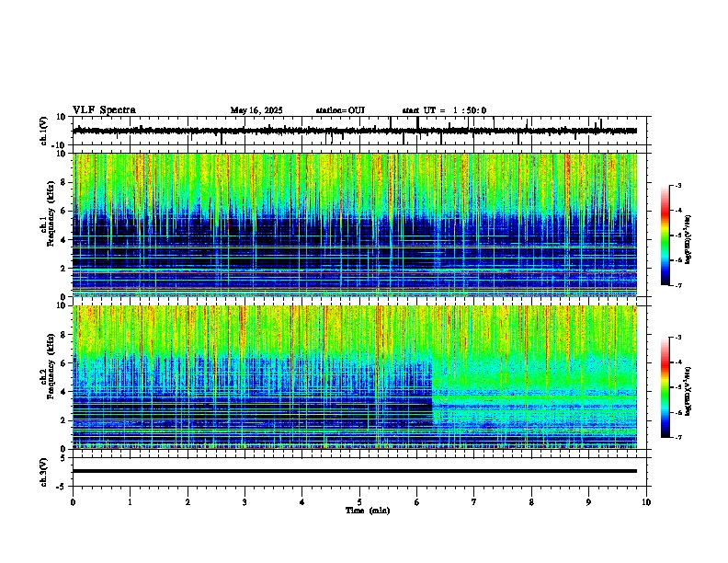The height and width of the screenshot is (563, 728).
Task: Select the log(PSD) label beside ch.2 colorbar
Action: 688,392
